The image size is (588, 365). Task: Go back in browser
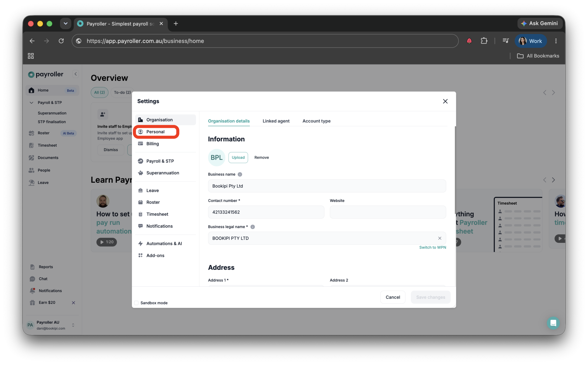click(x=32, y=41)
